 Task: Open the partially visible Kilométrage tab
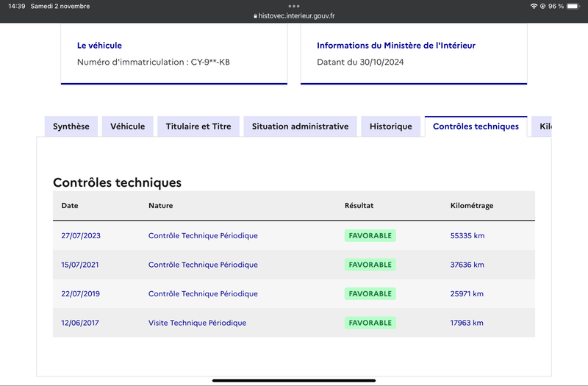(542, 126)
